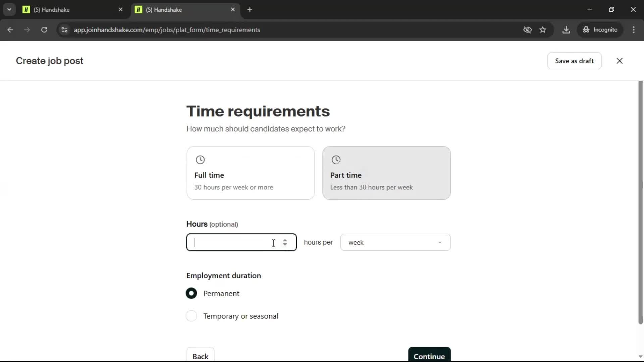This screenshot has height=362, width=644.
Task: Click the Part time clock icon
Action: click(336, 160)
